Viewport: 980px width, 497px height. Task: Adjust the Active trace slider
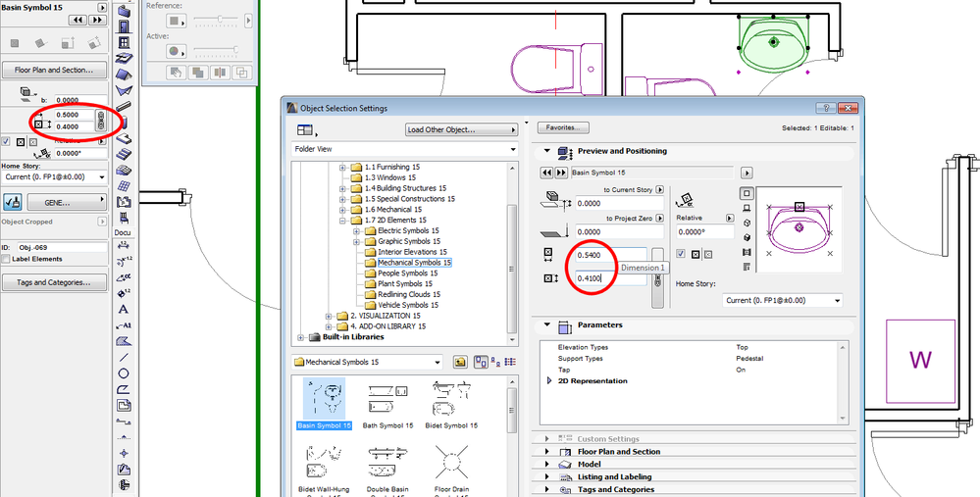[215, 49]
